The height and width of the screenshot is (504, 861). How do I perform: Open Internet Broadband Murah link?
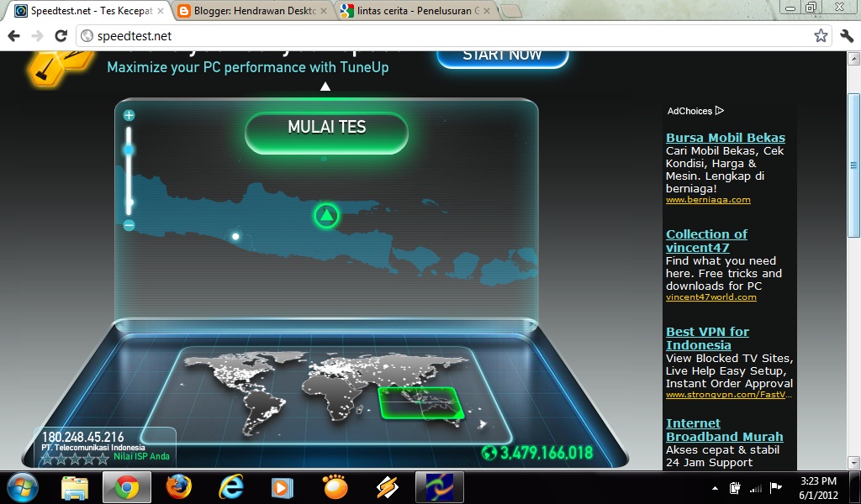coord(724,430)
